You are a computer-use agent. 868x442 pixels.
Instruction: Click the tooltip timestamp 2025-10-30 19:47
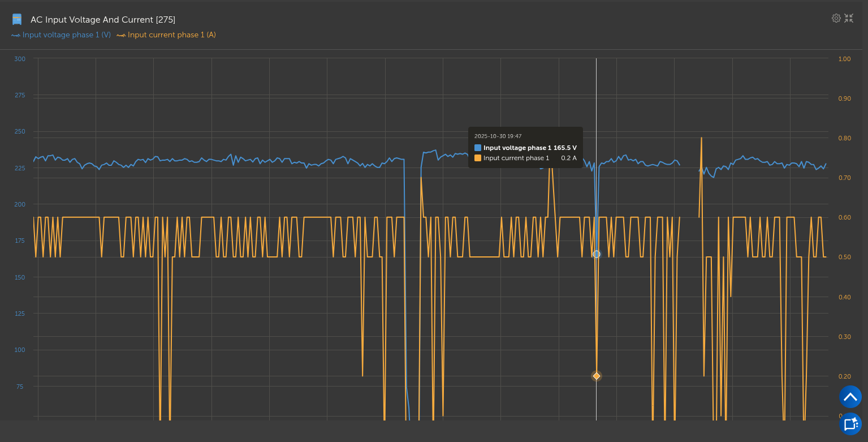pyautogui.click(x=498, y=136)
